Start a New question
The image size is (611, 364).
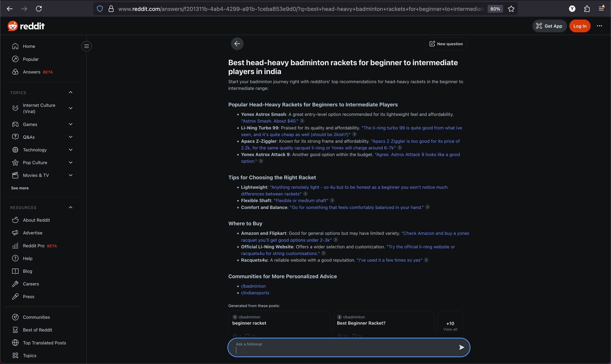[446, 44]
